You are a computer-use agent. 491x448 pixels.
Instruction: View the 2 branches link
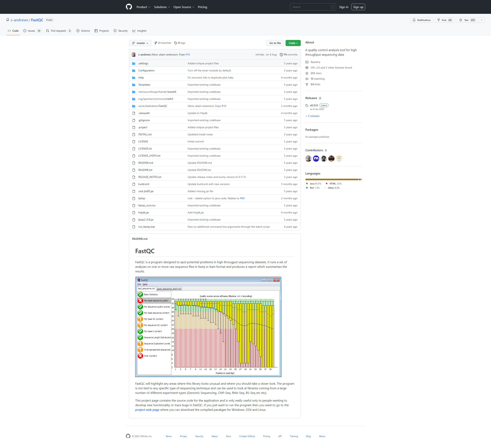pyautogui.click(x=163, y=43)
